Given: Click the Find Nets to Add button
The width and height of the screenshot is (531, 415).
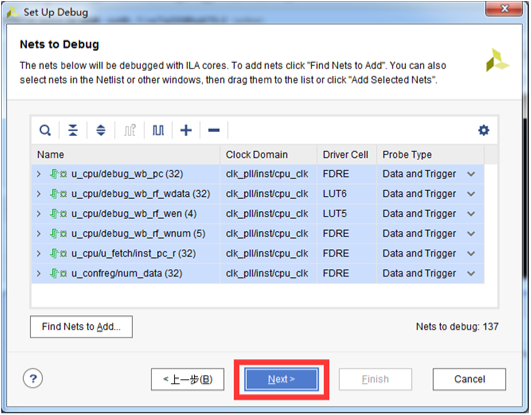Looking at the screenshot, I should coord(81,327).
